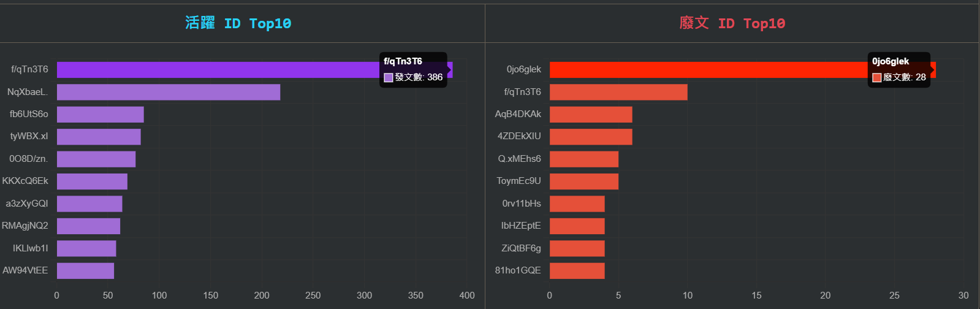This screenshot has width=980, height=309.
Task: Pick the KKXcQ6Ek bar
Action: tap(92, 181)
